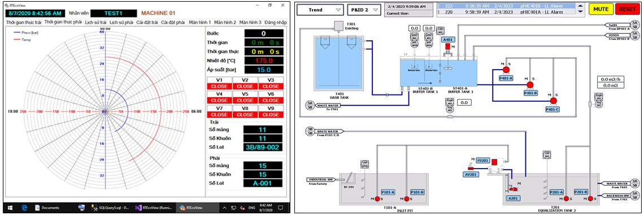The height and width of the screenshot is (215, 644).
Task: Select the P401-C pump symbol
Action: [x=553, y=101]
